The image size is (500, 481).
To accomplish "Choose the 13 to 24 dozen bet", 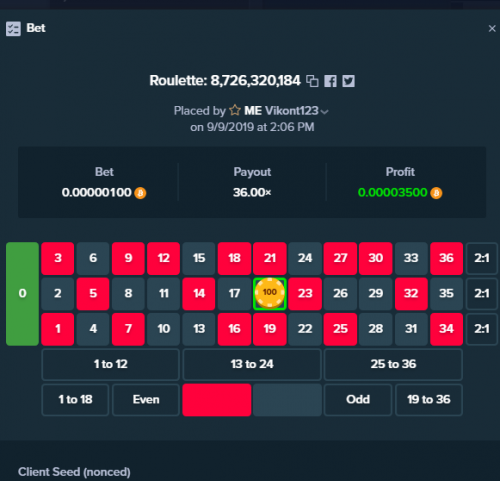I will point(252,364).
